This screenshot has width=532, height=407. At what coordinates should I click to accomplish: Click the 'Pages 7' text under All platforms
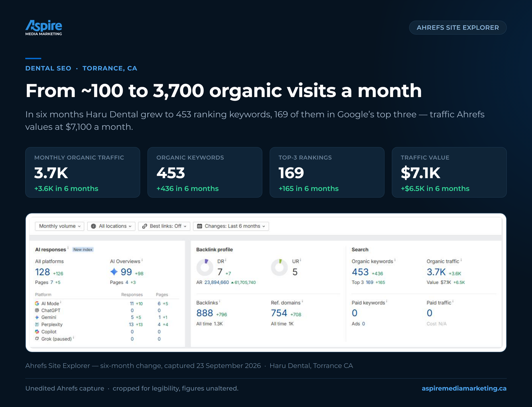(x=44, y=282)
